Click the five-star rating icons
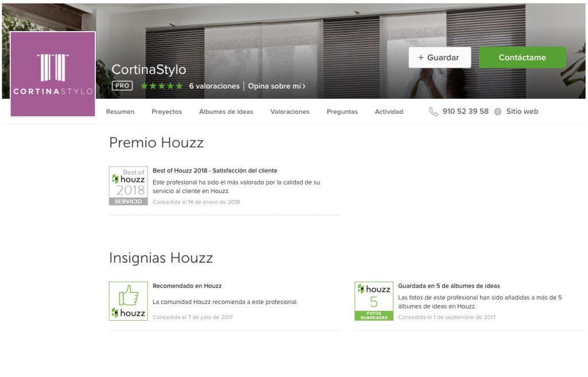This screenshot has height=377, width=588. (x=161, y=86)
